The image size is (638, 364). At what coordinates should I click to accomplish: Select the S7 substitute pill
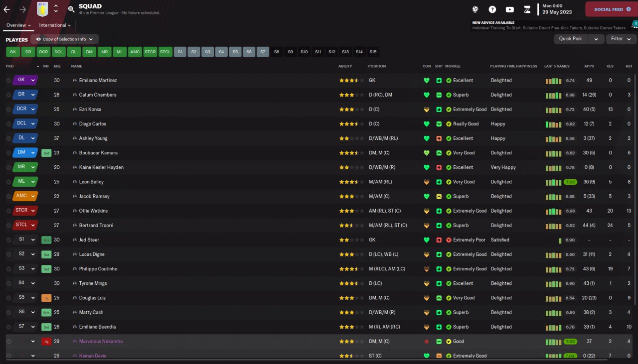tap(263, 52)
